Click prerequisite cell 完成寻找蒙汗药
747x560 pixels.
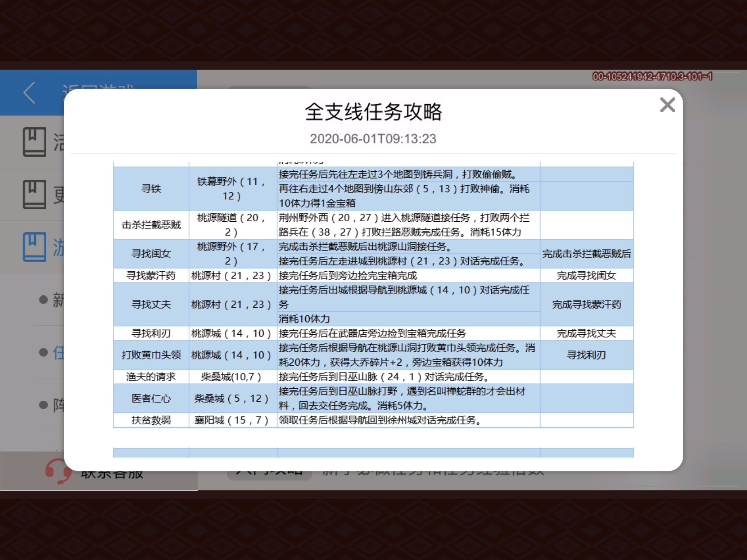pos(587,304)
